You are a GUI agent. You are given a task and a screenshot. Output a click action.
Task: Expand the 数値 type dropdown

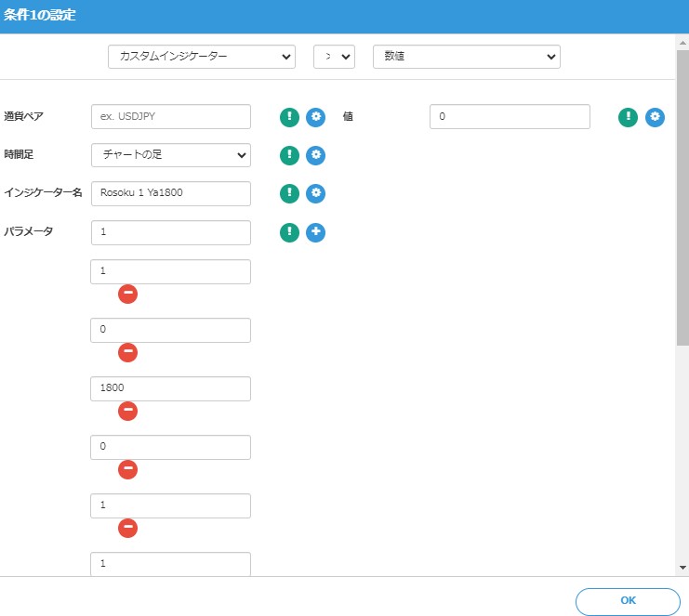tap(466, 57)
